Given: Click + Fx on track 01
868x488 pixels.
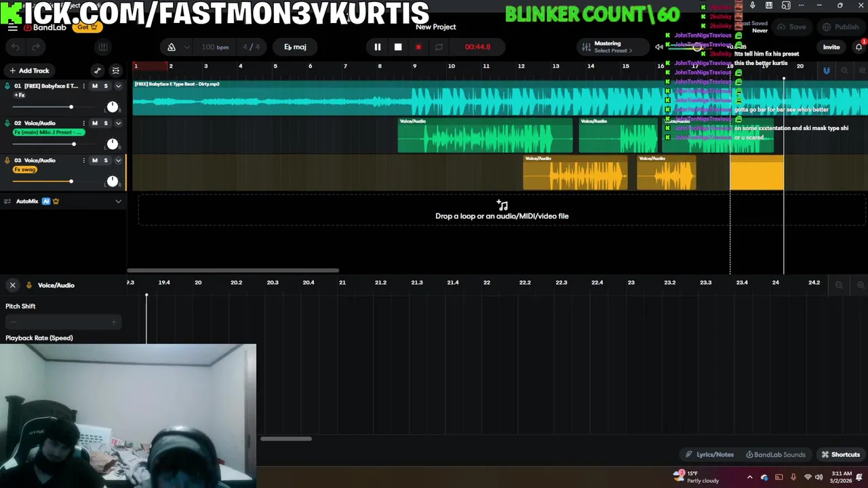Looking at the screenshot, I should (20, 95).
